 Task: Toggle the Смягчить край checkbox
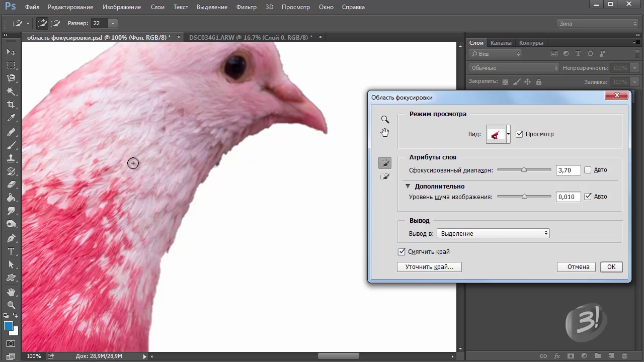click(401, 251)
